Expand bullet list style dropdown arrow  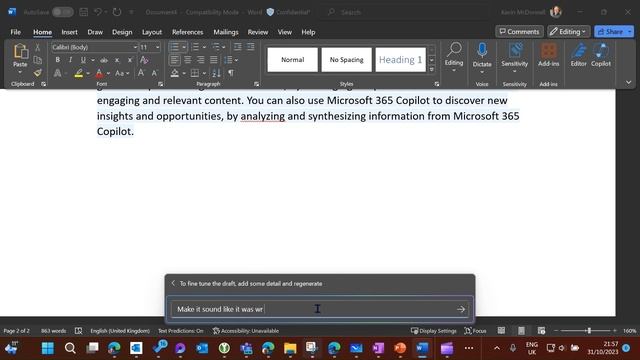(184, 47)
